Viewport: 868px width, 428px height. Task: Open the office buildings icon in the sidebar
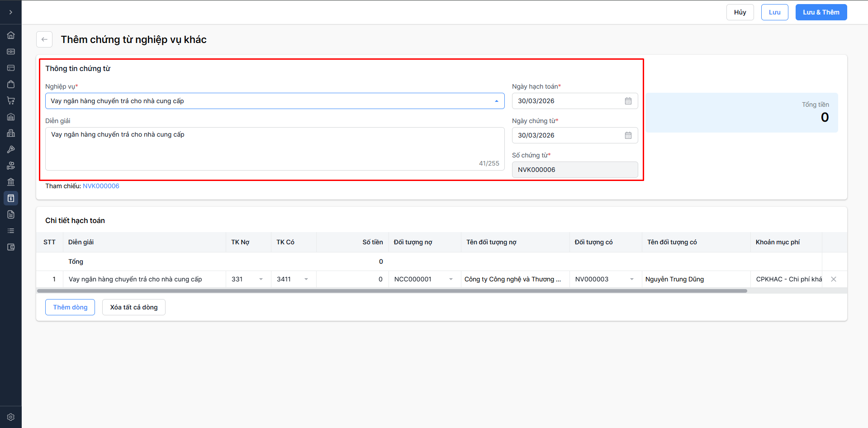[11, 133]
